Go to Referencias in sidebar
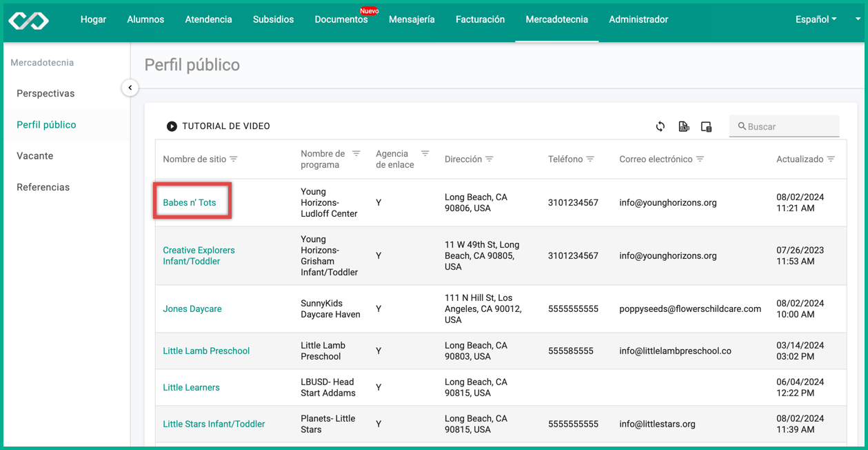Image resolution: width=868 pixels, height=450 pixels. point(43,187)
